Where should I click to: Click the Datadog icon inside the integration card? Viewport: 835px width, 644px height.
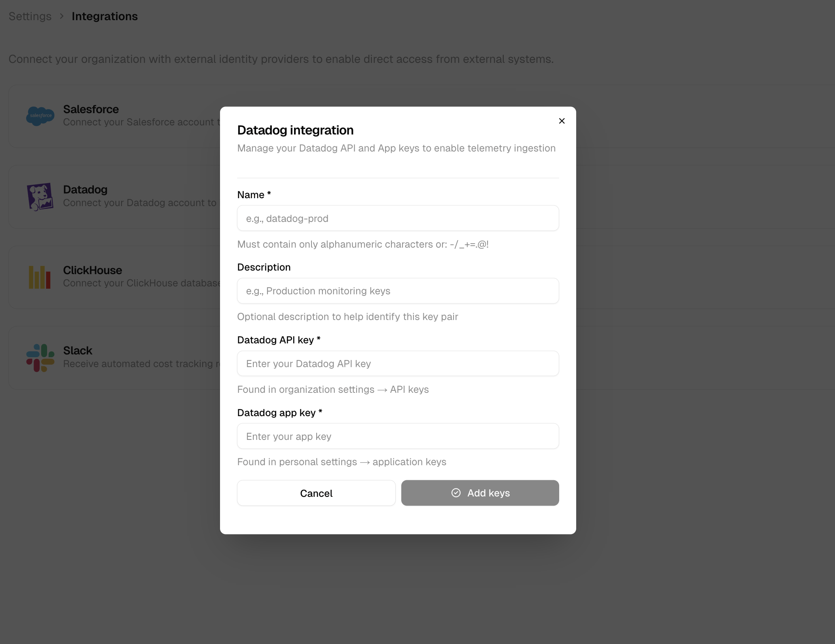coord(40,196)
